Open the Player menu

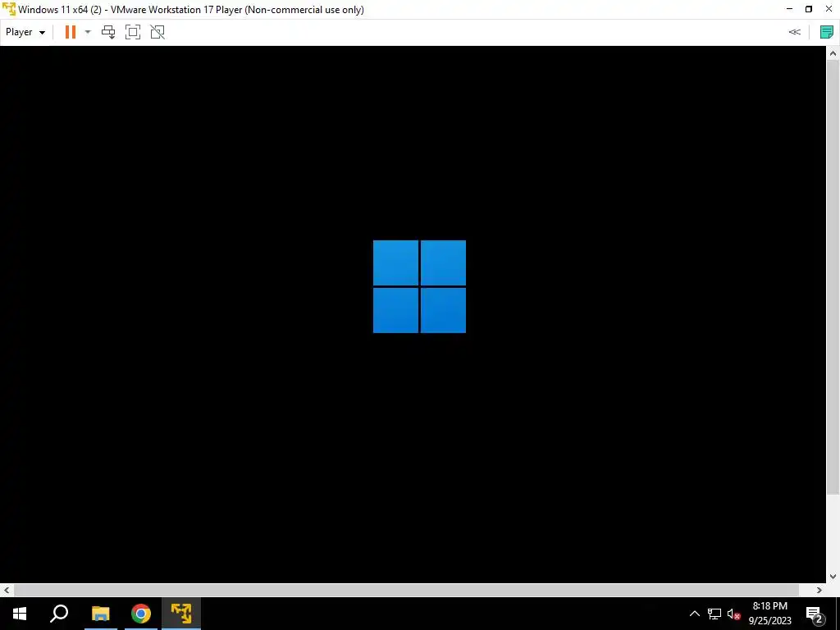(x=25, y=32)
